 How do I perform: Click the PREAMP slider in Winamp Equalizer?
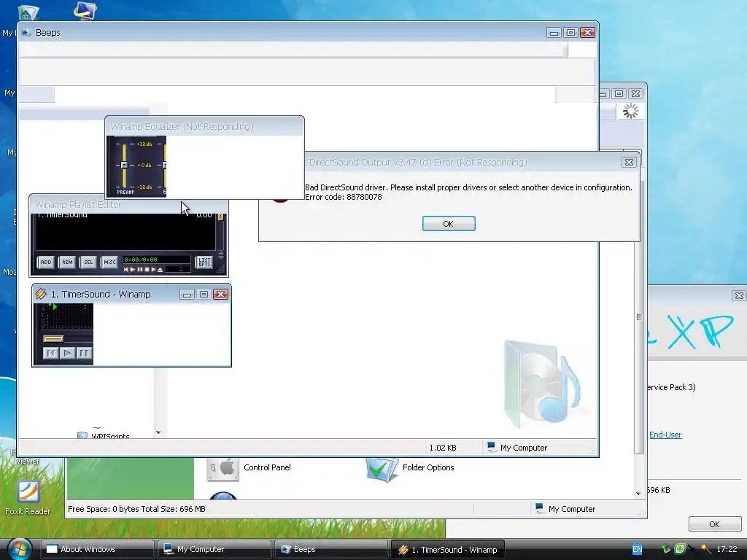[x=124, y=166]
